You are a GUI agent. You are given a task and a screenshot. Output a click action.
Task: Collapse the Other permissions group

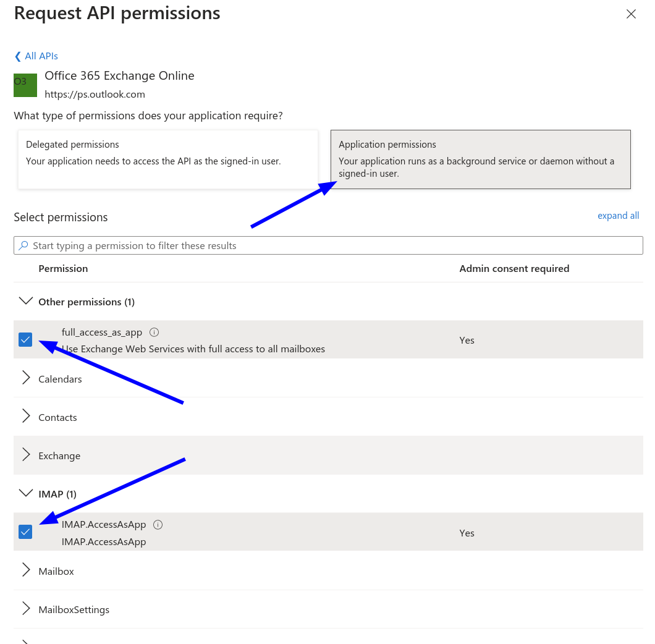26,302
